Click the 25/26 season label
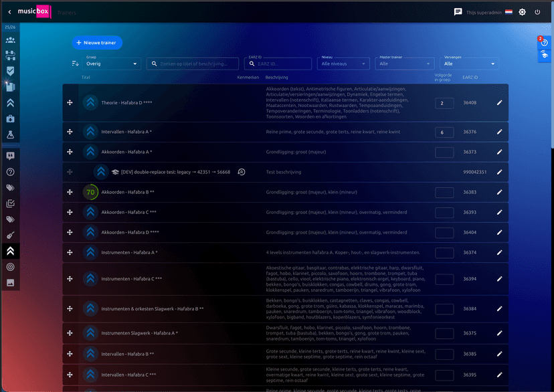Screen dimensions: 554x392 [10, 27]
